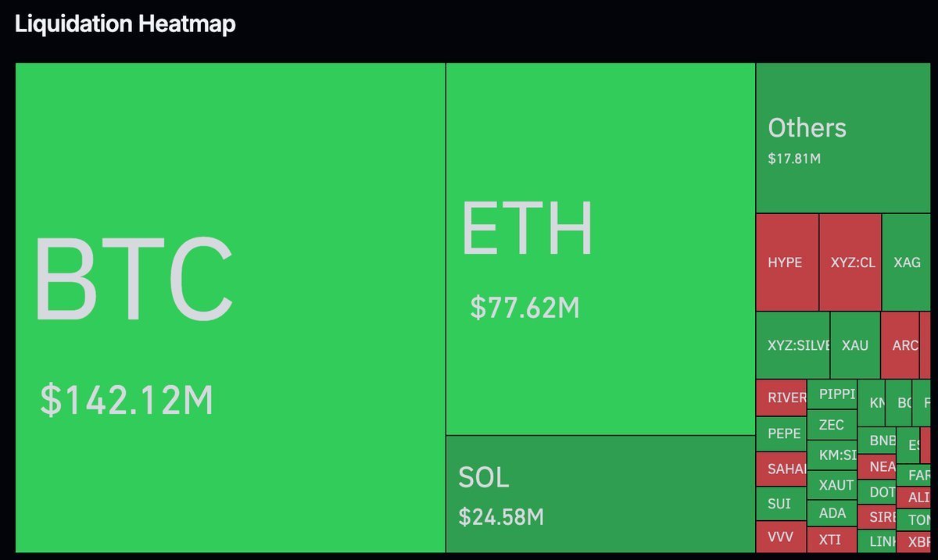Click the XYZ:CL red tile
Image resolution: width=938 pixels, height=560 pixels.
pyautogui.click(x=850, y=262)
